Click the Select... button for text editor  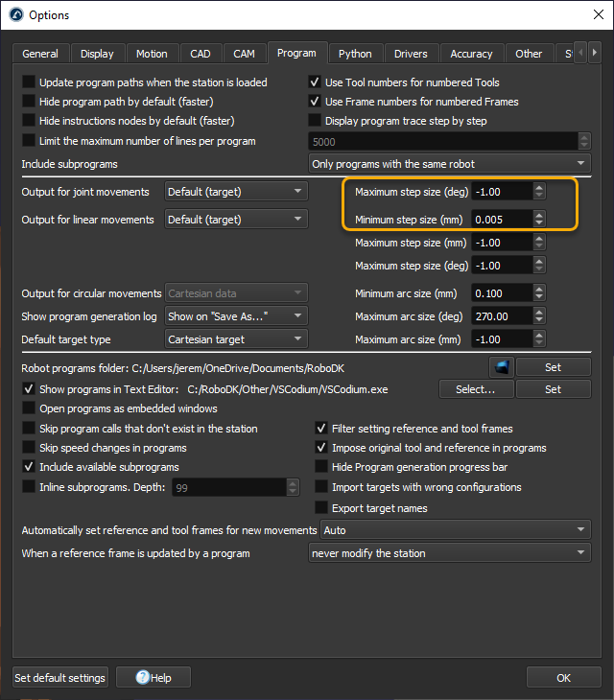click(x=476, y=389)
